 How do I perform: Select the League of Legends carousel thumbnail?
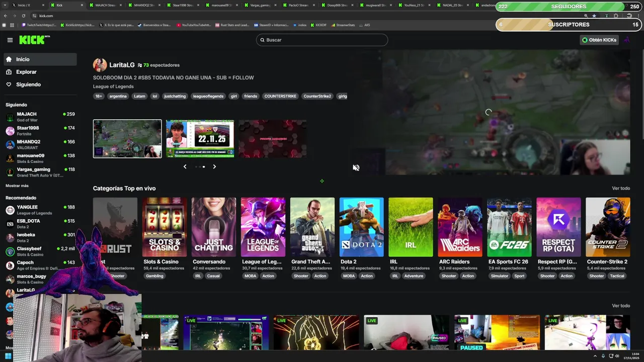tap(127, 139)
